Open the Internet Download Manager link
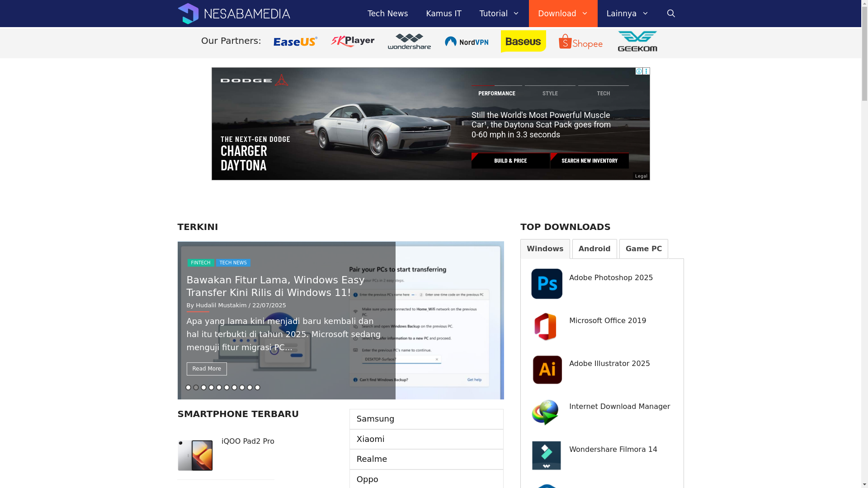Screen dimensions: 868x488 tap(619, 407)
